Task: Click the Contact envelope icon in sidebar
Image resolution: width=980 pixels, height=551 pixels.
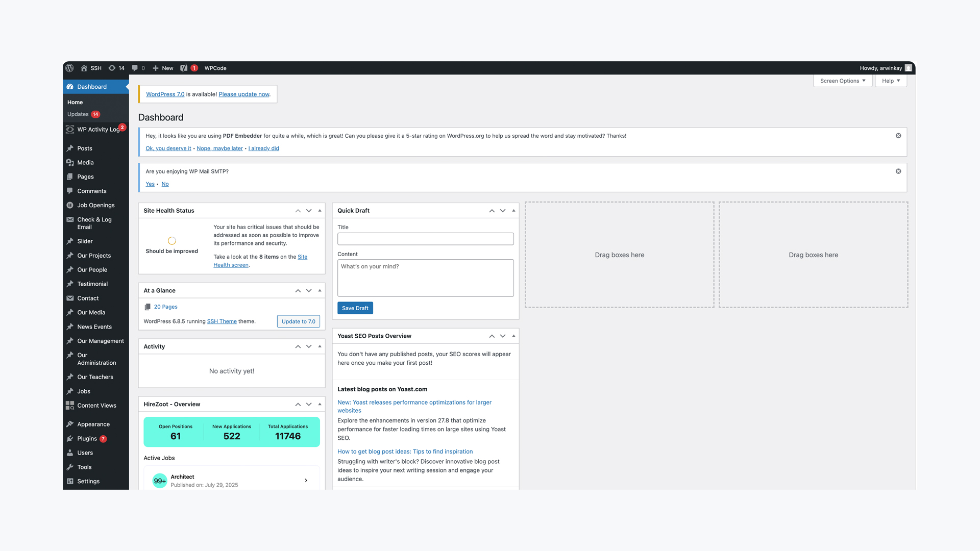Action: (x=70, y=298)
